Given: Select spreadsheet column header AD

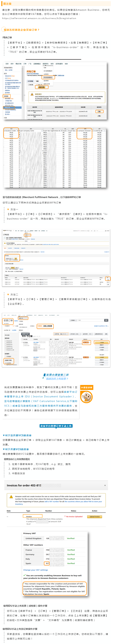Looking at the screenshot, I should [x=11, y=129].
